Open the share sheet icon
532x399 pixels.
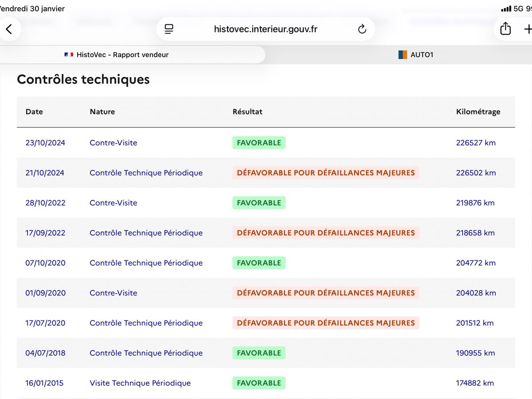[505, 29]
